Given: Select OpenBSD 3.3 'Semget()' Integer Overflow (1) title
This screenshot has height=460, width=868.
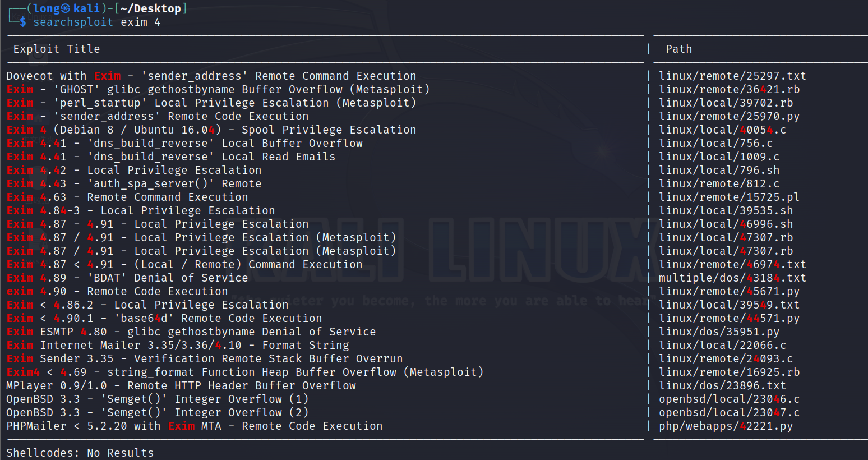Looking at the screenshot, I should tap(158, 399).
